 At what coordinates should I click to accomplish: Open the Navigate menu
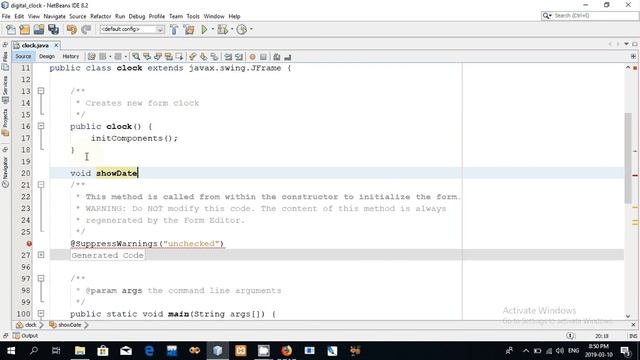(x=54, y=16)
